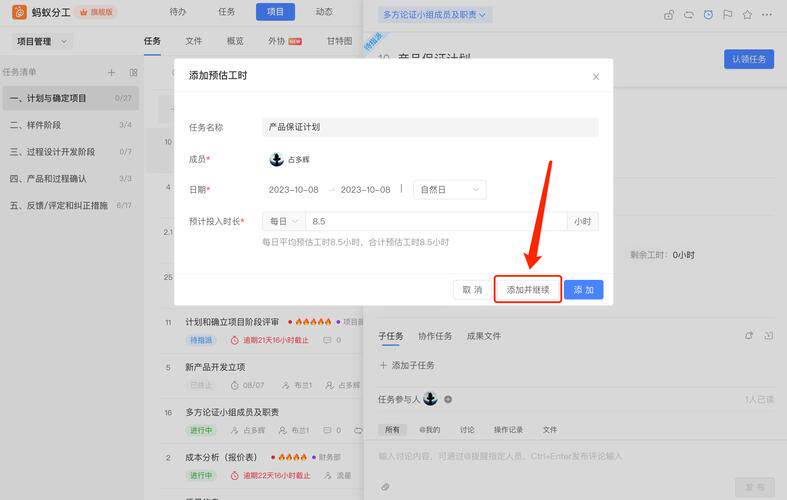This screenshot has height=500, width=787.
Task: Open 多方论证小组成员及职责 breadcrumb dropdown
Action: coord(435,15)
